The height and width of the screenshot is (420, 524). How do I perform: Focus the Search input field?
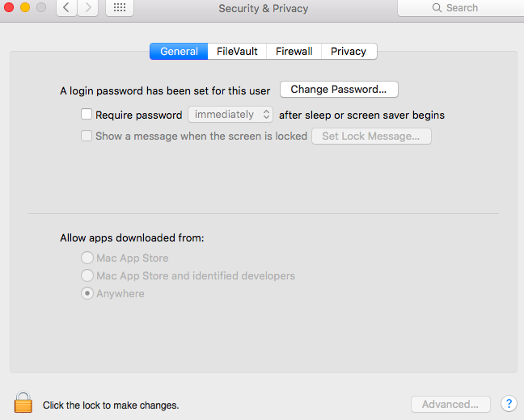(x=461, y=8)
